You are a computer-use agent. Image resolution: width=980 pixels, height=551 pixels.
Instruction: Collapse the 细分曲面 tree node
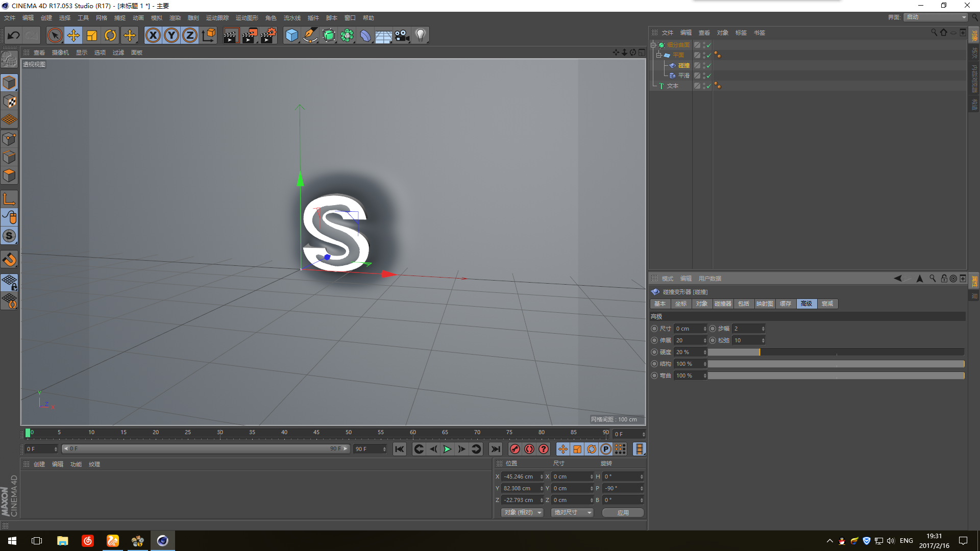click(653, 45)
